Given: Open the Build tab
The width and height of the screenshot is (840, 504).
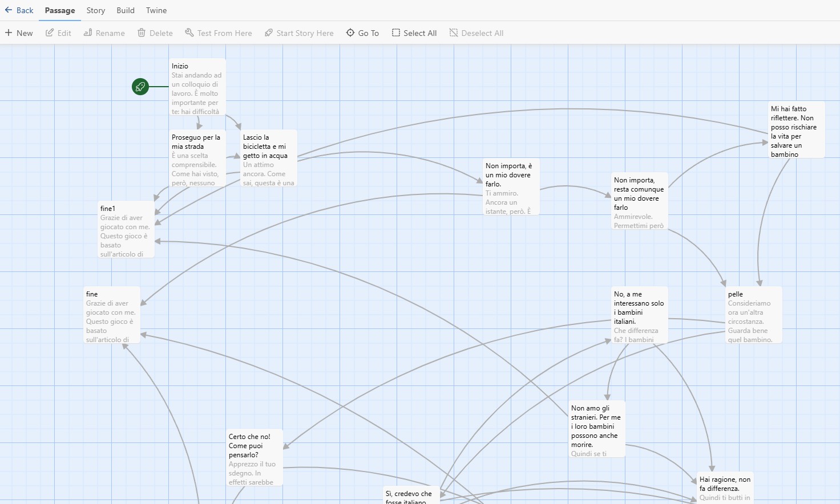Looking at the screenshot, I should pyautogui.click(x=126, y=10).
